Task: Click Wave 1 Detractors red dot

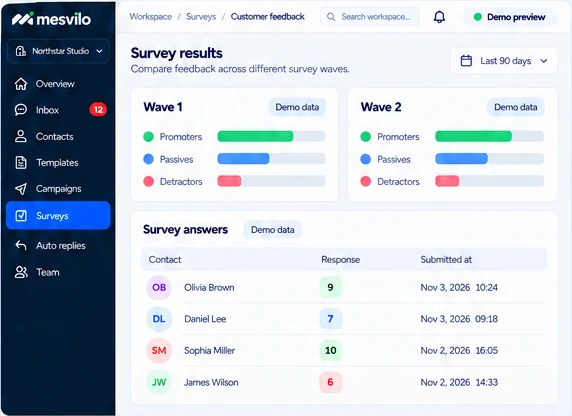Action: point(148,181)
